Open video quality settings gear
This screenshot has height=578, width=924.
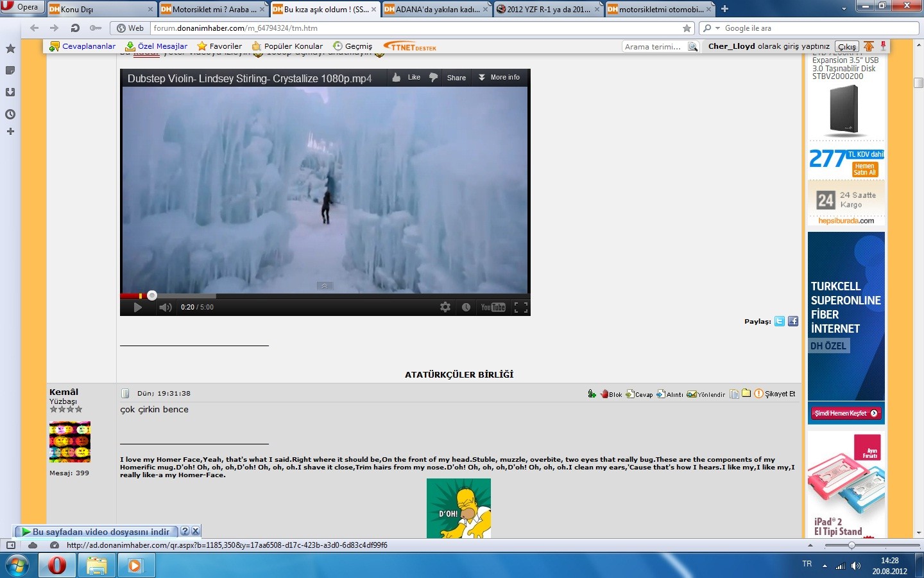[x=445, y=308]
